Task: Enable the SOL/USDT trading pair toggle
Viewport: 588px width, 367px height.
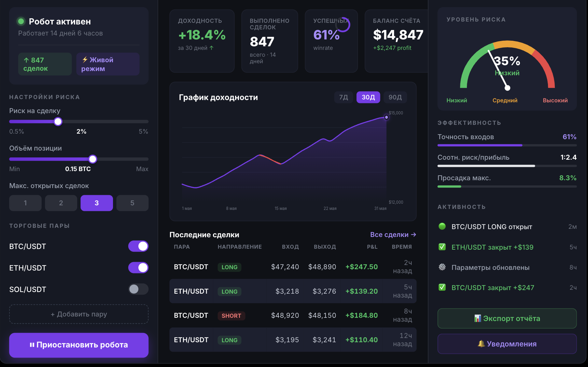Action: pos(138,289)
